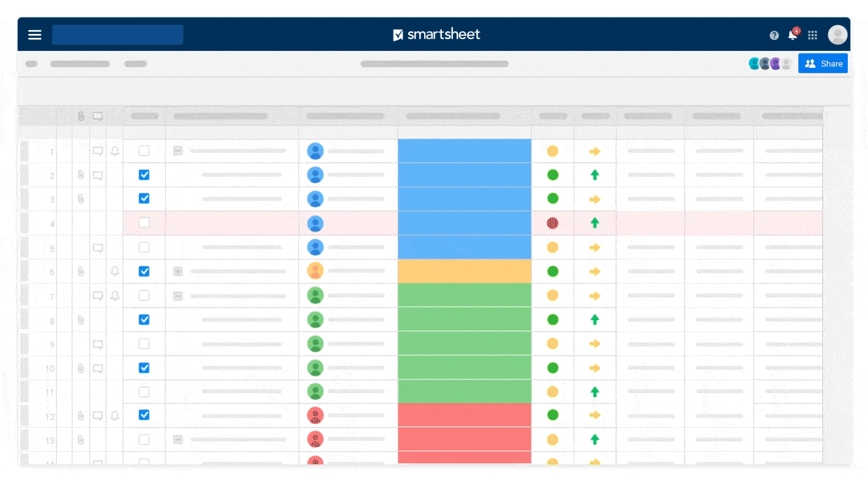Open the hamburger menu in top bar
Viewport: 868px width, 482px height.
point(35,35)
